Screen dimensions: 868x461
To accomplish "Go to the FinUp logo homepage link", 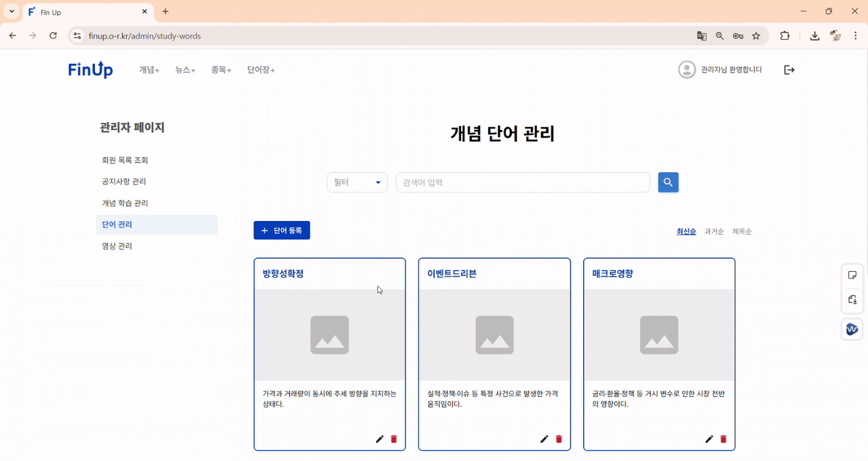I will pyautogui.click(x=90, y=69).
